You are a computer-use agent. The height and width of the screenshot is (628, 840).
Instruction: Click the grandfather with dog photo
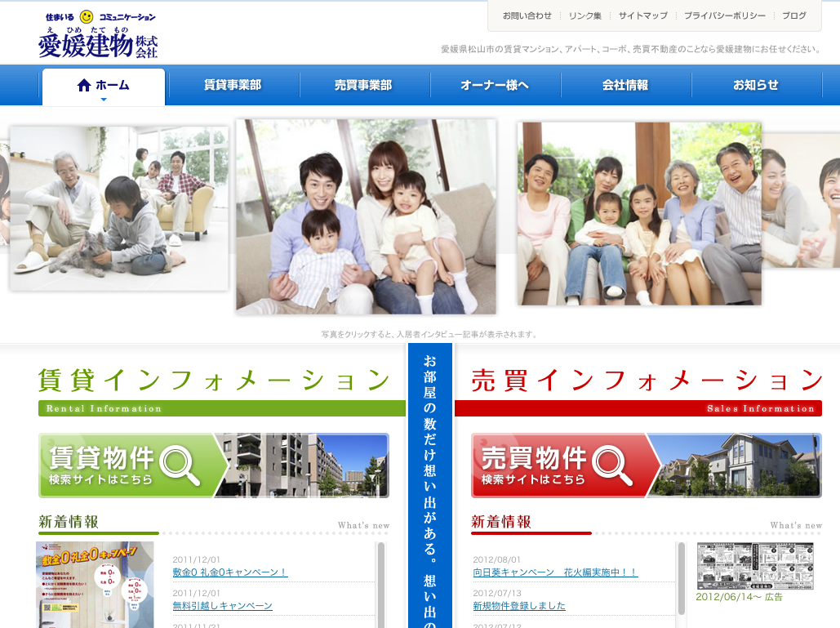119,208
